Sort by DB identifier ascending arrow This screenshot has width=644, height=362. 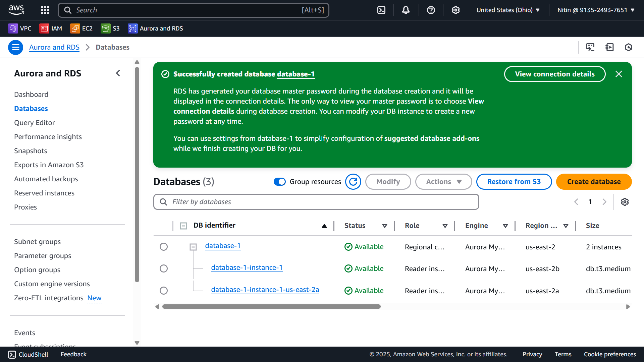324,226
